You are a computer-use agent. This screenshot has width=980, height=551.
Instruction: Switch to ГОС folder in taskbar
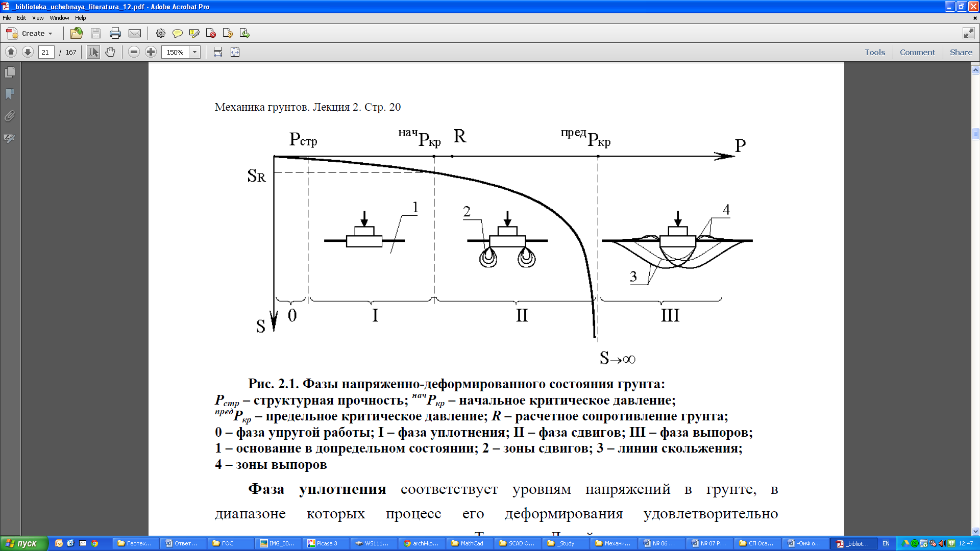click(x=230, y=543)
